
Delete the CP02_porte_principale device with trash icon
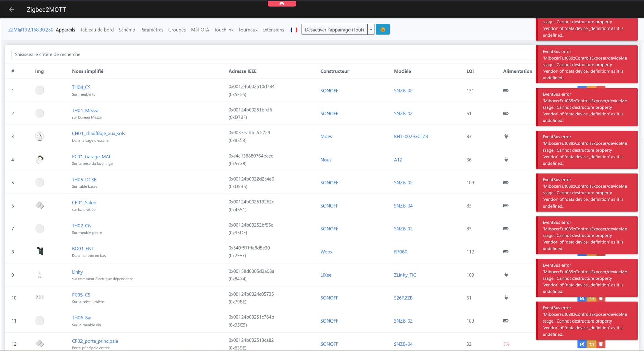(x=601, y=344)
